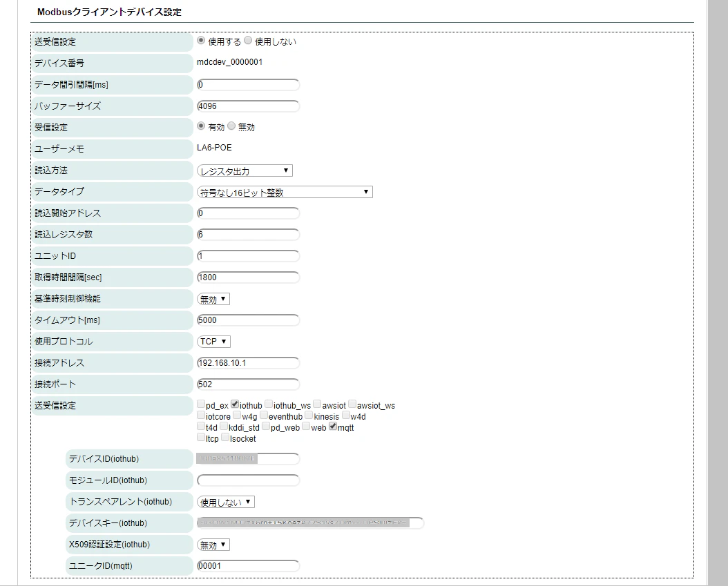
Task: Click the ユニットID input field
Action: (x=249, y=255)
